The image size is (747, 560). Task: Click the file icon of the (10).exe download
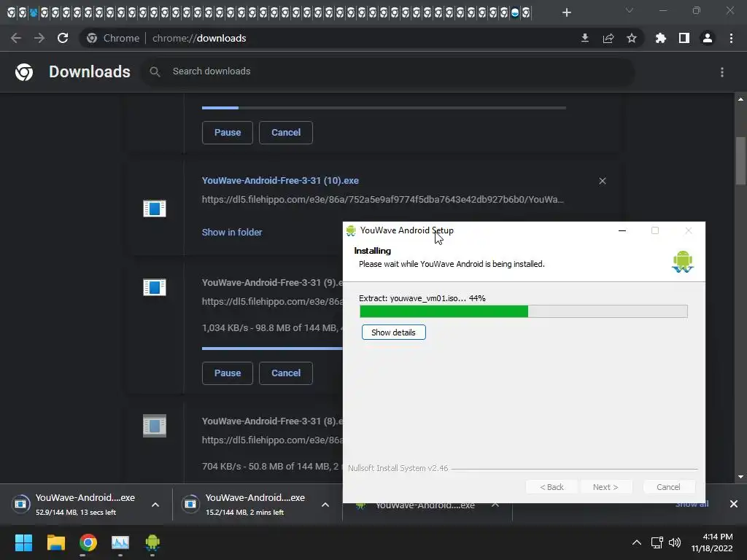155,208
